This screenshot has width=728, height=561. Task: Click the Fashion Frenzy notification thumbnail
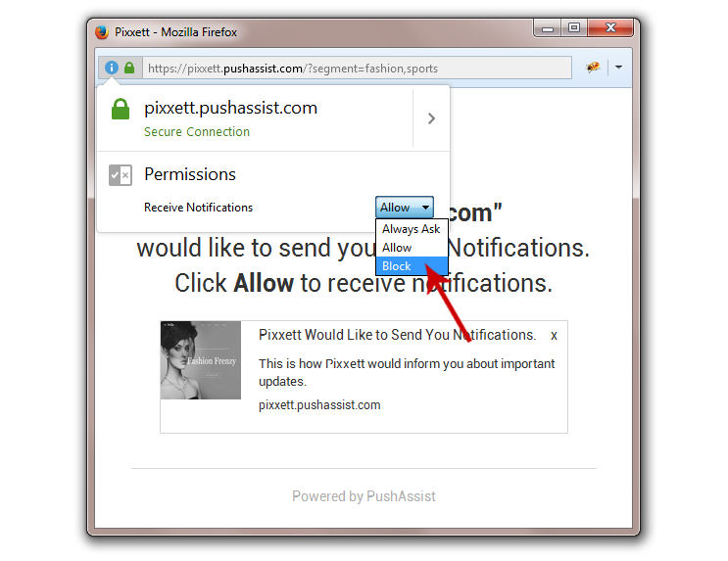tap(201, 360)
